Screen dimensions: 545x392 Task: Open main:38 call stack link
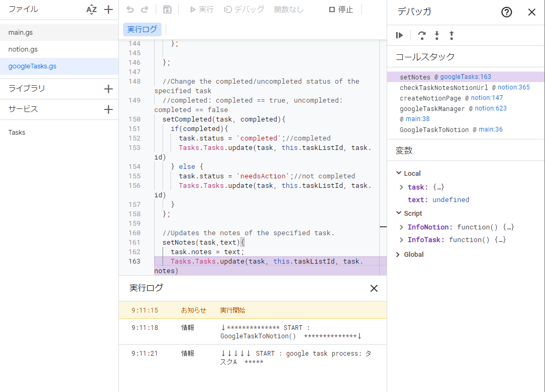[x=418, y=119]
